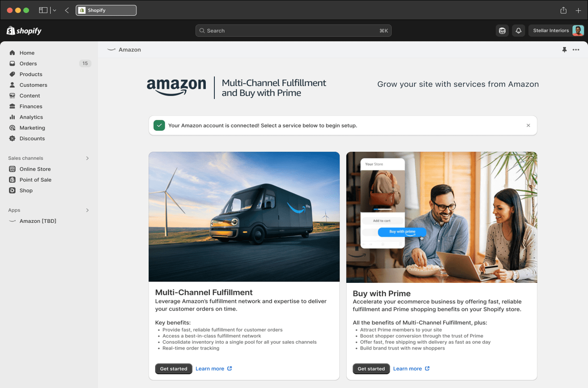This screenshot has width=588, height=388.
Task: Click the share icon in the browser toolbar
Action: pos(563,10)
